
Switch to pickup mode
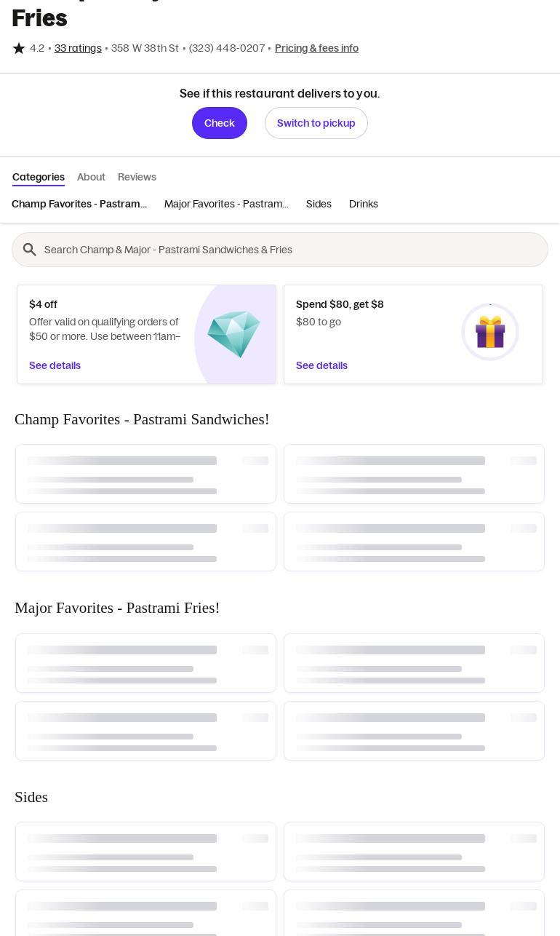(x=316, y=123)
